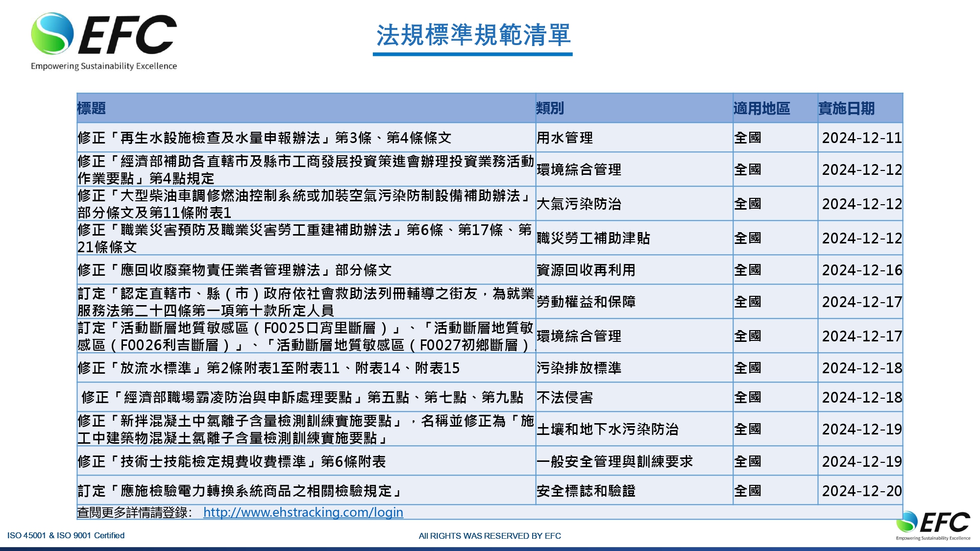Screen dimensions: 980x551
Task: Click the 安全標誌和驗證 category cell
Action: [634, 490]
